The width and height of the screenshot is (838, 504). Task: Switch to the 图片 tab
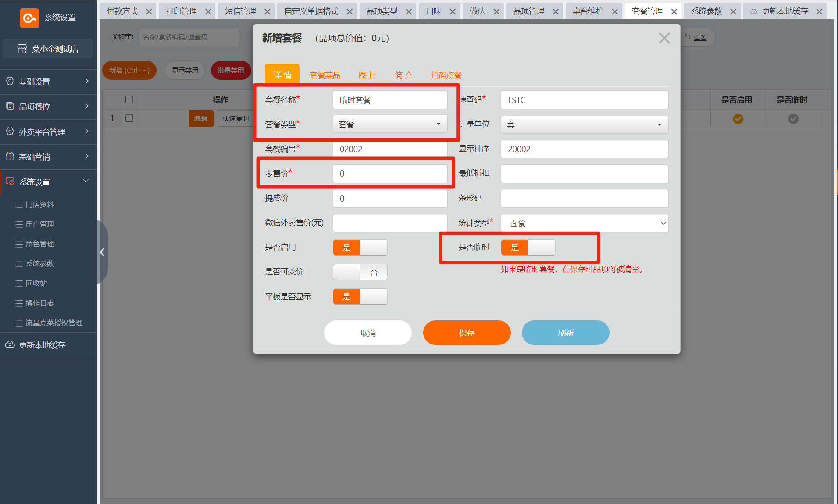367,75
